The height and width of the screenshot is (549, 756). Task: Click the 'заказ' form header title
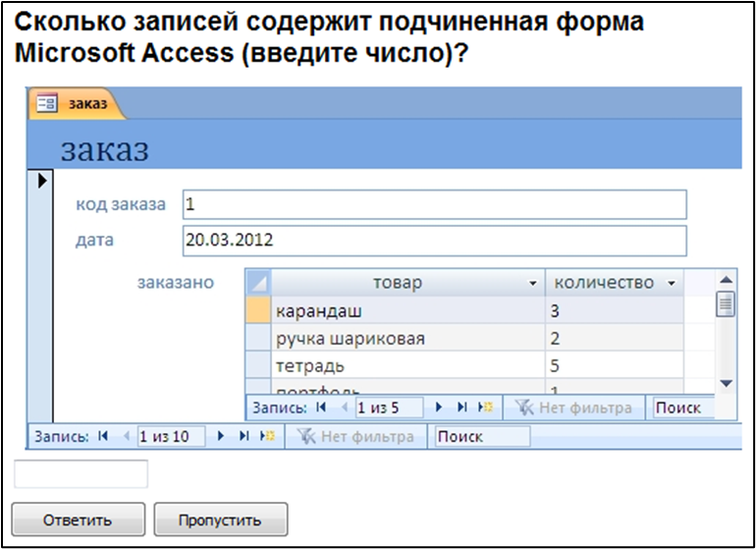tap(105, 149)
